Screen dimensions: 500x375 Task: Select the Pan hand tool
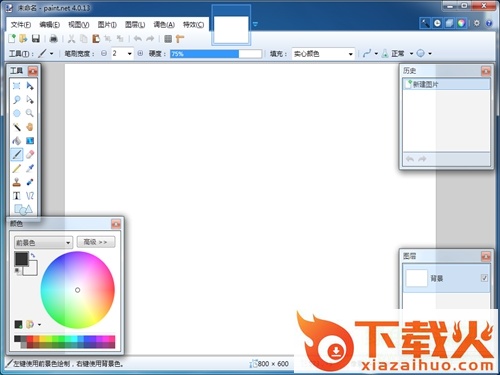pyautogui.click(x=30, y=127)
